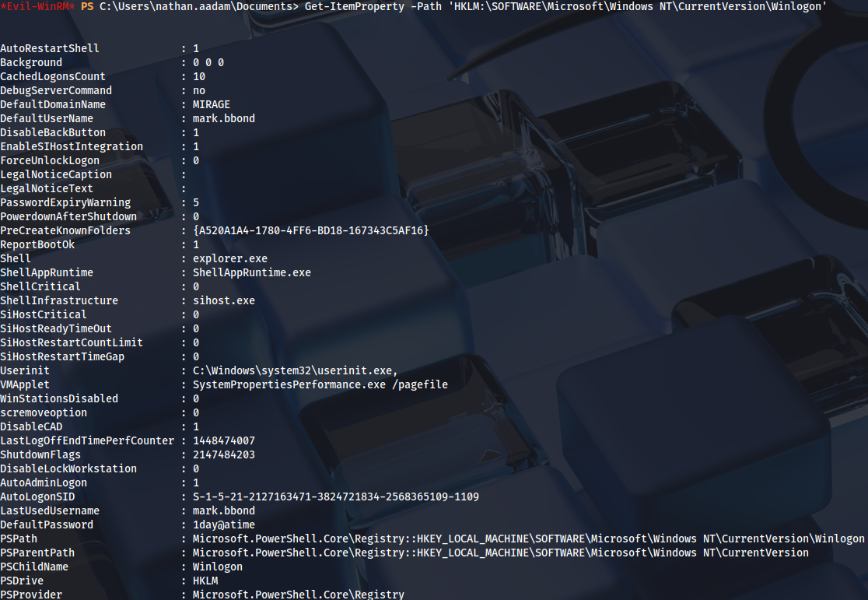Click the Userinit path value
Image resolution: width=868 pixels, height=600 pixels.
[296, 370]
